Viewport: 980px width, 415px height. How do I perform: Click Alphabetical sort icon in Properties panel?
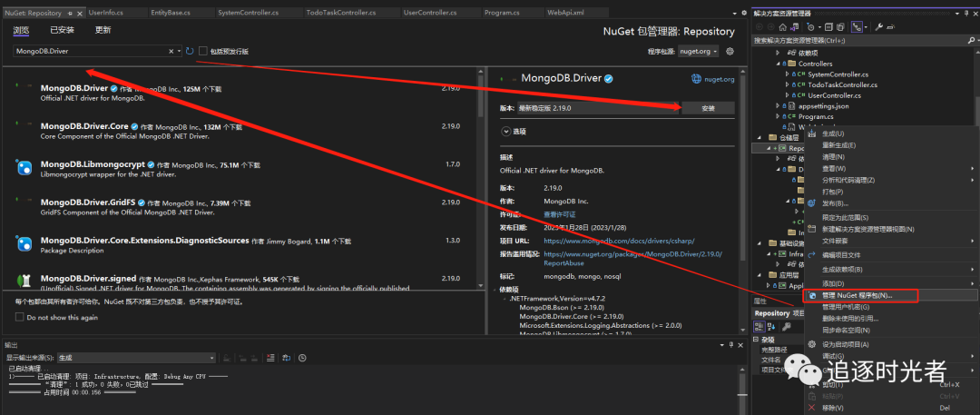click(x=771, y=327)
